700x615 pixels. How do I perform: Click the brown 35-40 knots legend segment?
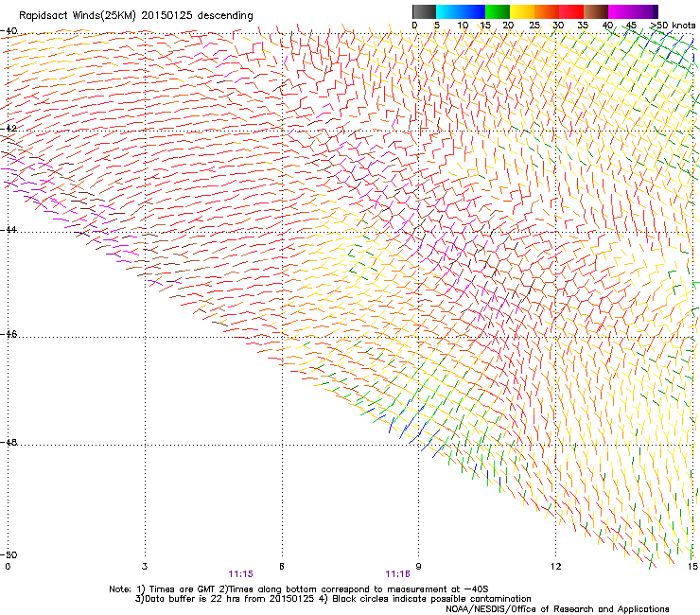click(596, 11)
